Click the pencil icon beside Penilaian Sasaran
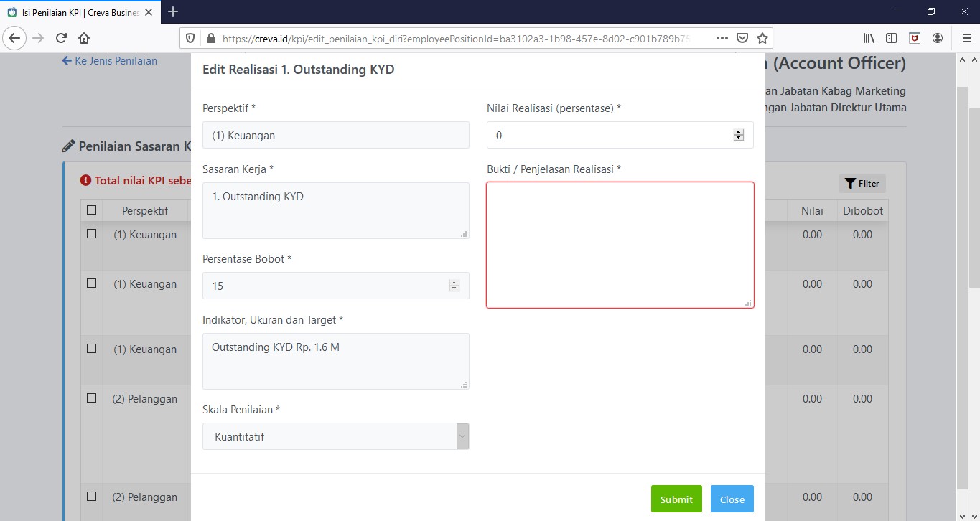980x521 pixels. 68,146
